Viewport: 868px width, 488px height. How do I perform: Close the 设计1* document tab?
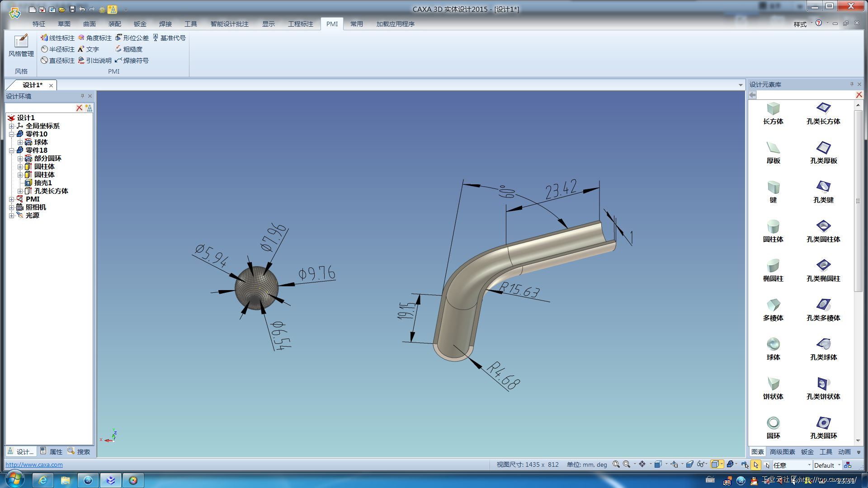pos(51,85)
